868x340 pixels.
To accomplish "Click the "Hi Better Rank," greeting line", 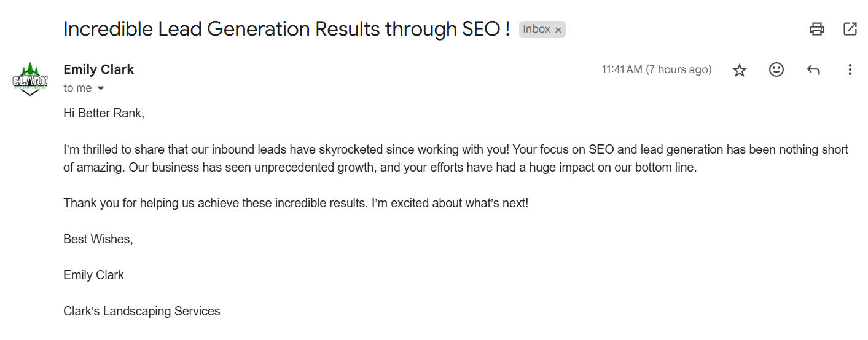I will 104,114.
